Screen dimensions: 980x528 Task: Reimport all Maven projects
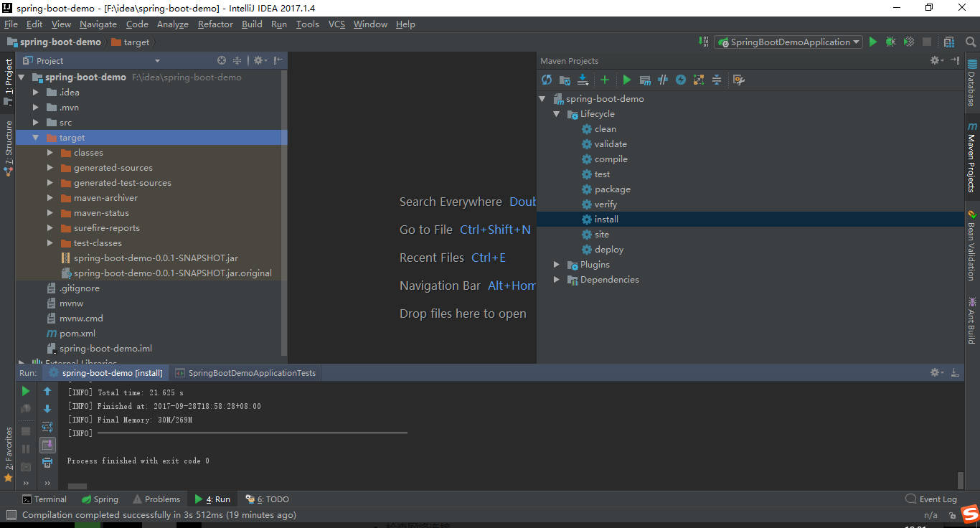[x=547, y=80]
